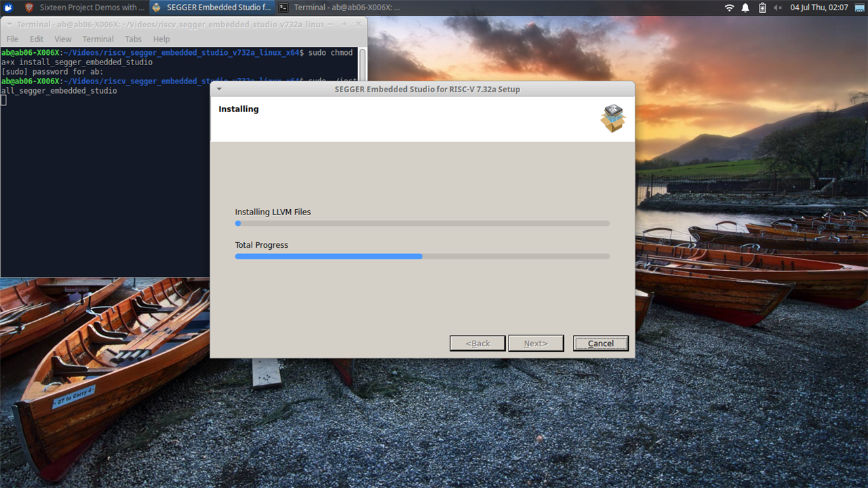Click the 'Total Progress' label
Image resolution: width=868 pixels, height=488 pixels.
tap(262, 245)
